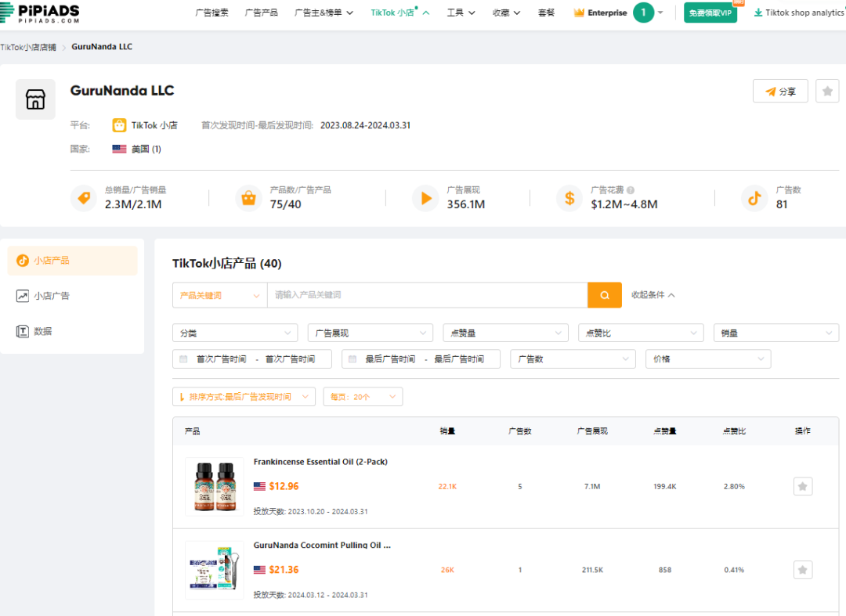Click the 最后广告时间 start date field
846x616 pixels.
tap(390, 359)
